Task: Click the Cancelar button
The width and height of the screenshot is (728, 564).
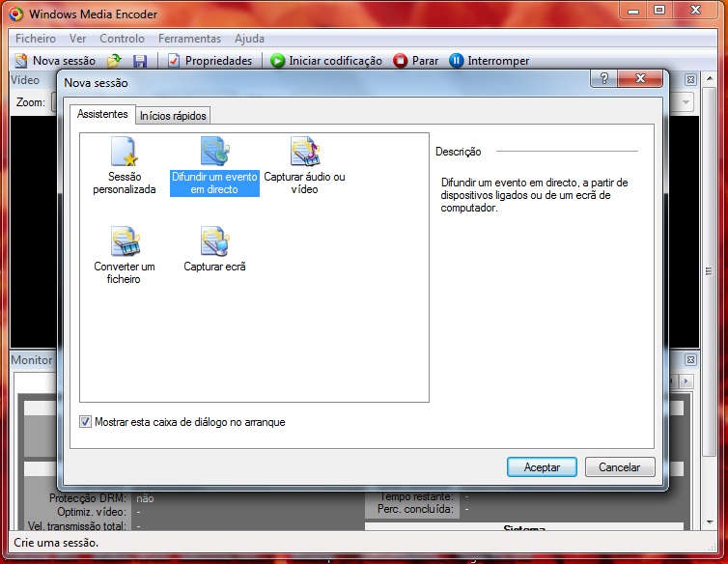Action: pyautogui.click(x=620, y=466)
